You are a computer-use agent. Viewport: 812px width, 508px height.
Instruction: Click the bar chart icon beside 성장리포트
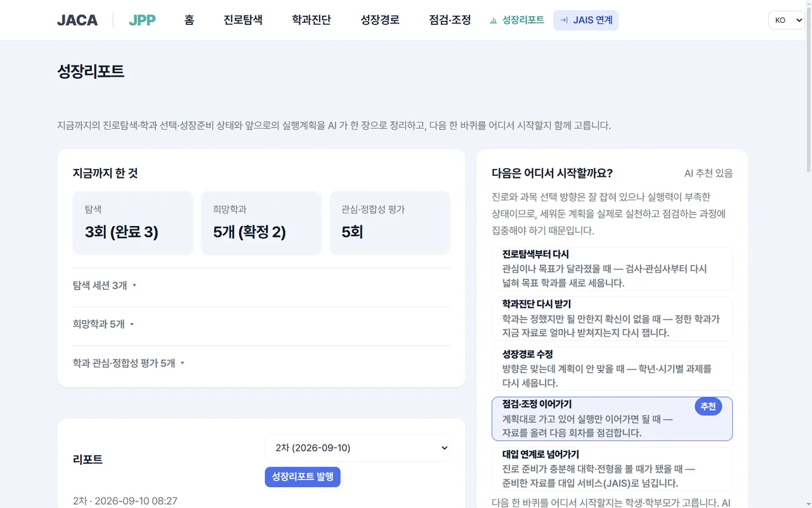(494, 20)
